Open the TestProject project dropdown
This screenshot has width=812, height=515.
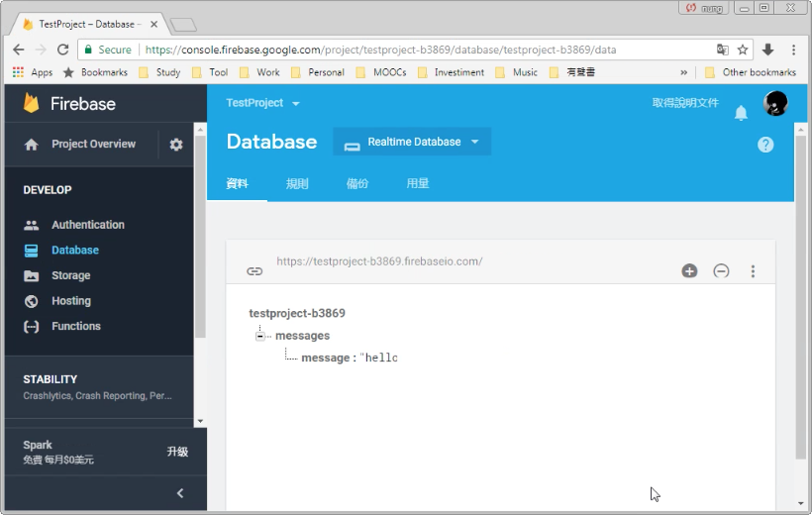(x=262, y=103)
